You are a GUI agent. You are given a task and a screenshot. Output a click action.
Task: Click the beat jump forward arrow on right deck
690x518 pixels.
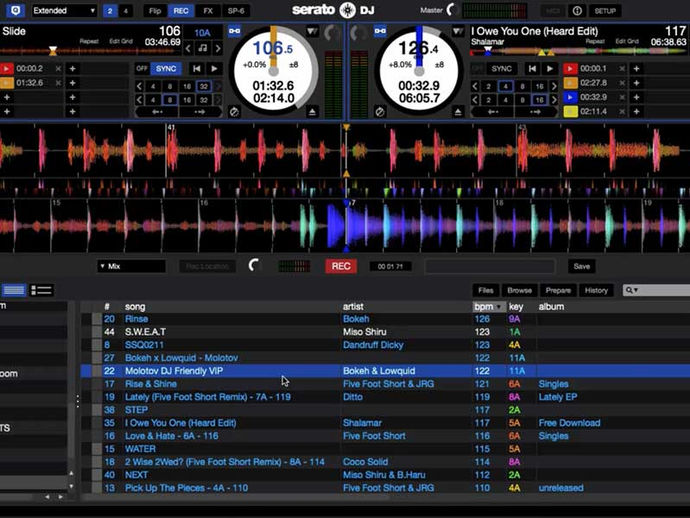[x=535, y=112]
